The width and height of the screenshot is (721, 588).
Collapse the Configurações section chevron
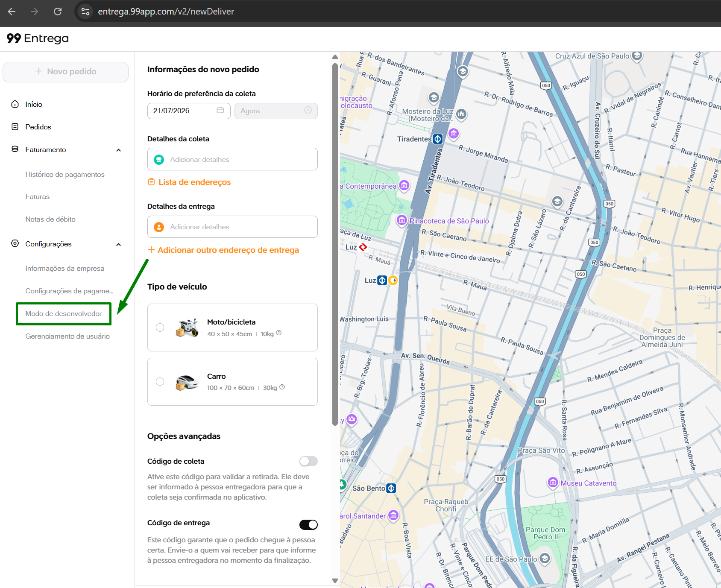[118, 244]
